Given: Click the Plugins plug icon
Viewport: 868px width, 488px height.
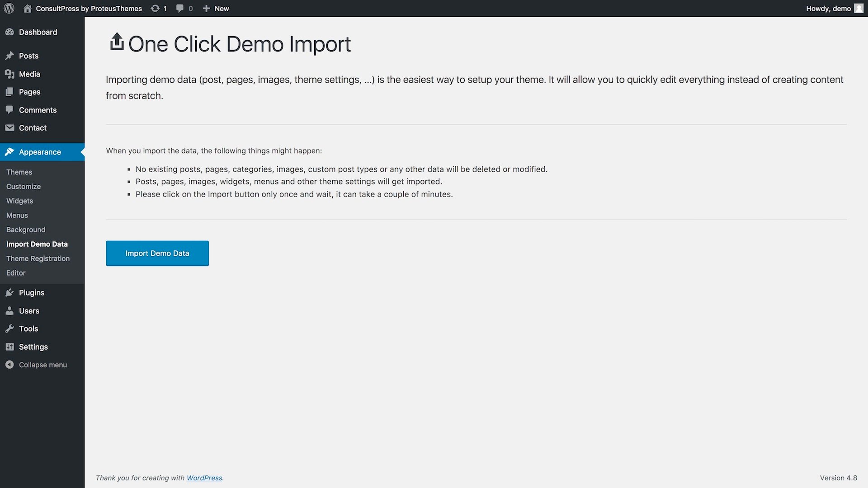Looking at the screenshot, I should (x=9, y=293).
